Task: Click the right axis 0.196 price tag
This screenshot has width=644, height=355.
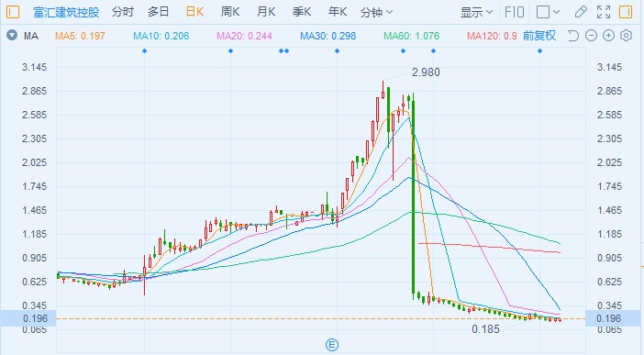Action: [x=613, y=318]
